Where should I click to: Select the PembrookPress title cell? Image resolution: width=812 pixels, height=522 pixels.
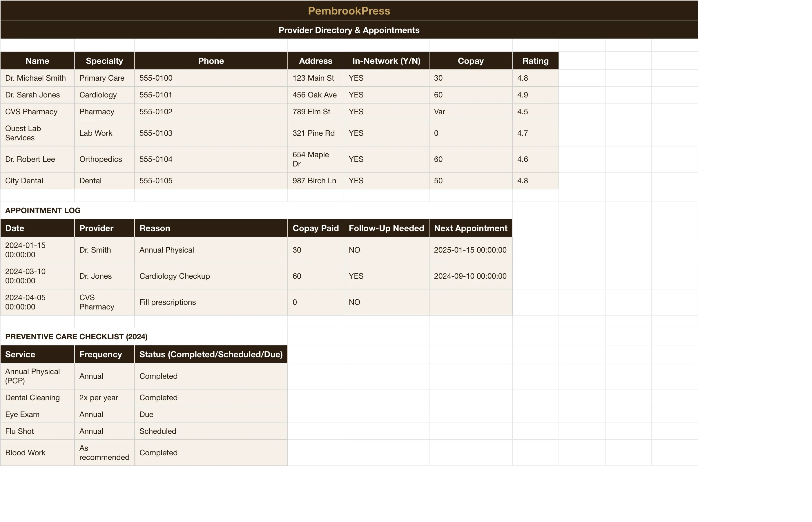pos(349,10)
